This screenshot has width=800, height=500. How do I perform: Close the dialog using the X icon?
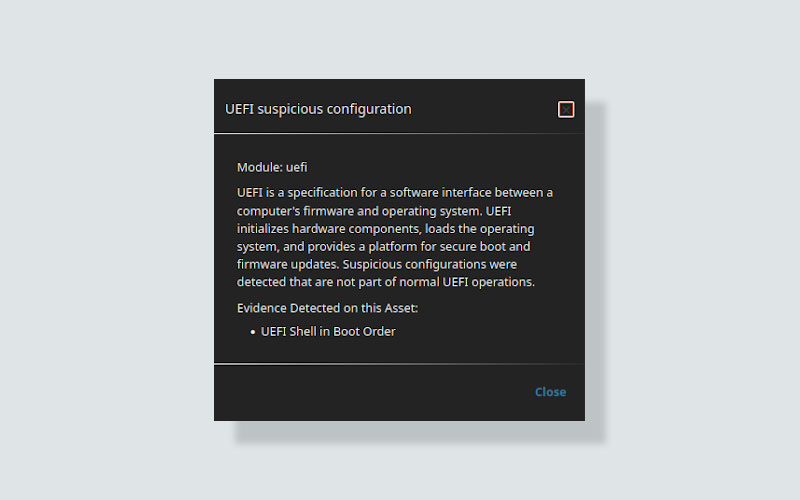[x=566, y=109]
